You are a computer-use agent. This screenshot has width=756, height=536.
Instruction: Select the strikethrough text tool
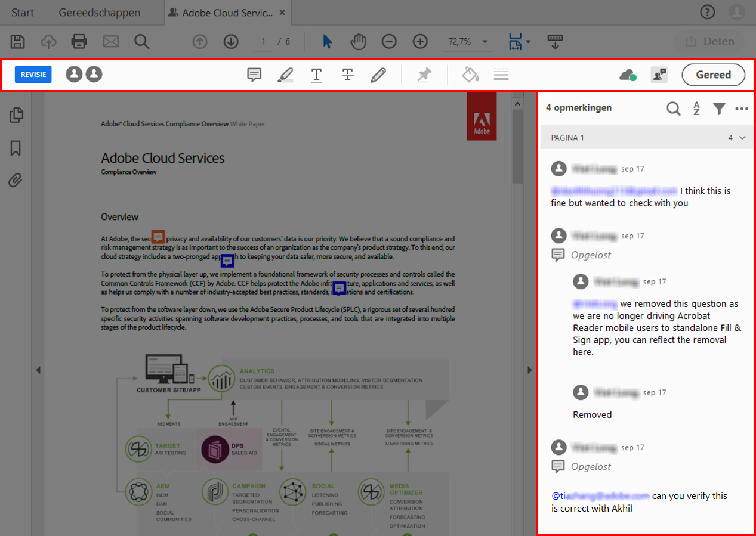click(x=347, y=75)
